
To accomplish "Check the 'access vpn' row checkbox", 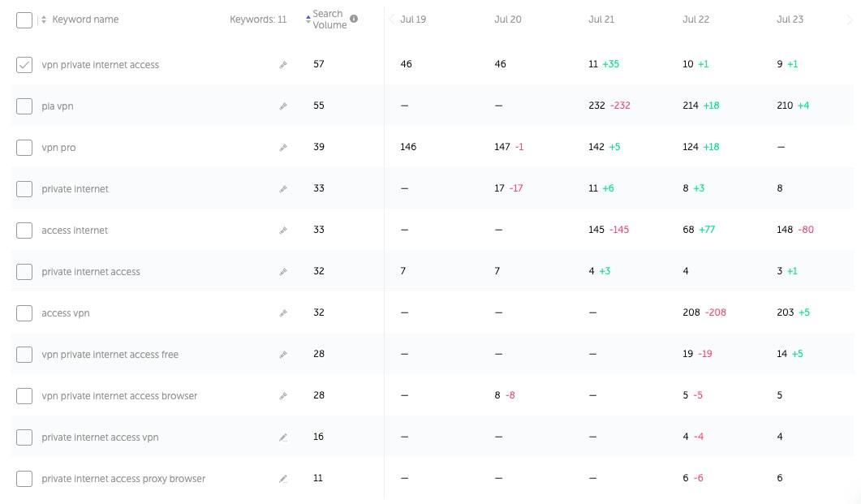I will click(x=24, y=313).
